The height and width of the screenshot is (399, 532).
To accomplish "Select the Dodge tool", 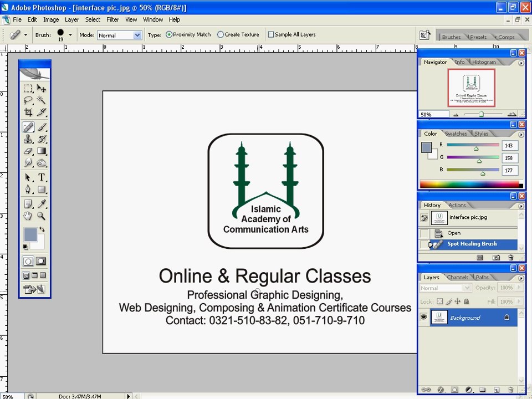I will (x=42, y=163).
